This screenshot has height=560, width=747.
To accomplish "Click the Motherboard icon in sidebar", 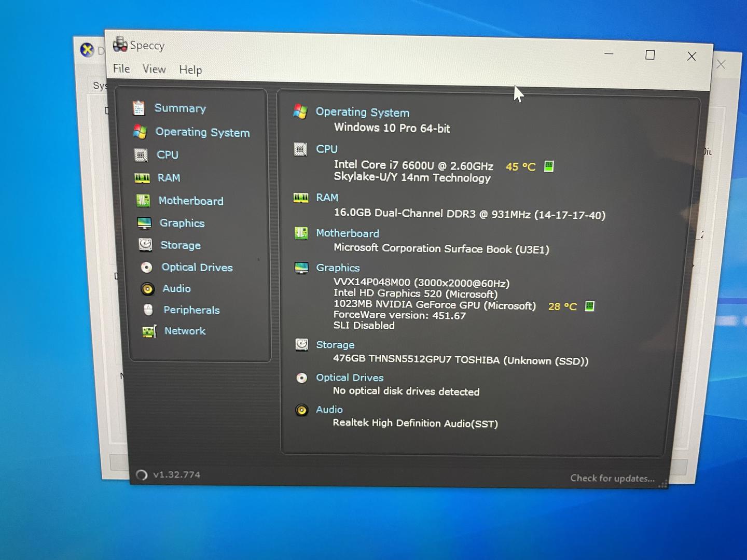I will (143, 201).
